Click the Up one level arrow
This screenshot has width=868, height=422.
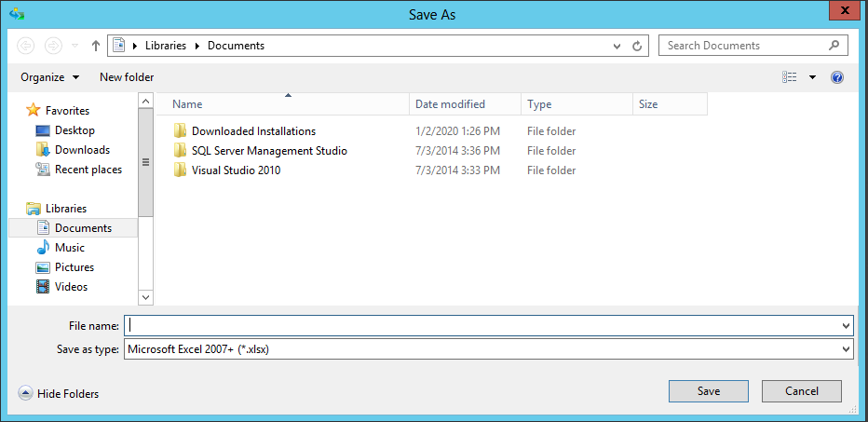click(95, 46)
